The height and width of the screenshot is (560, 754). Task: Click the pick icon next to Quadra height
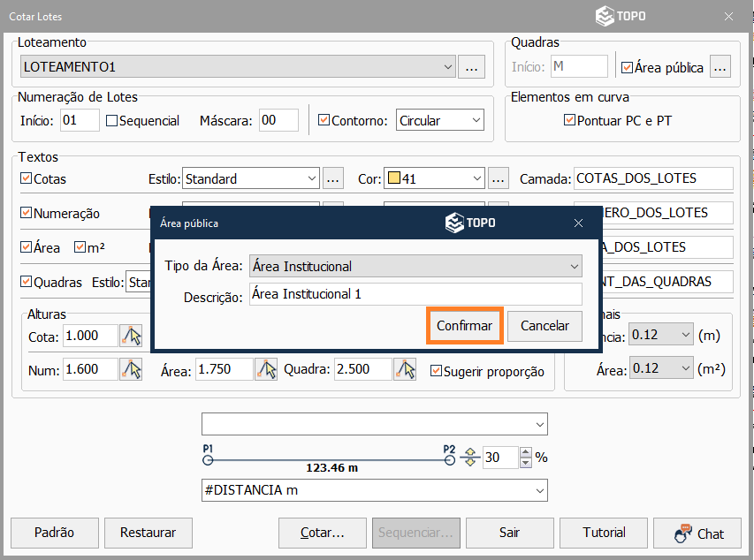point(405,370)
